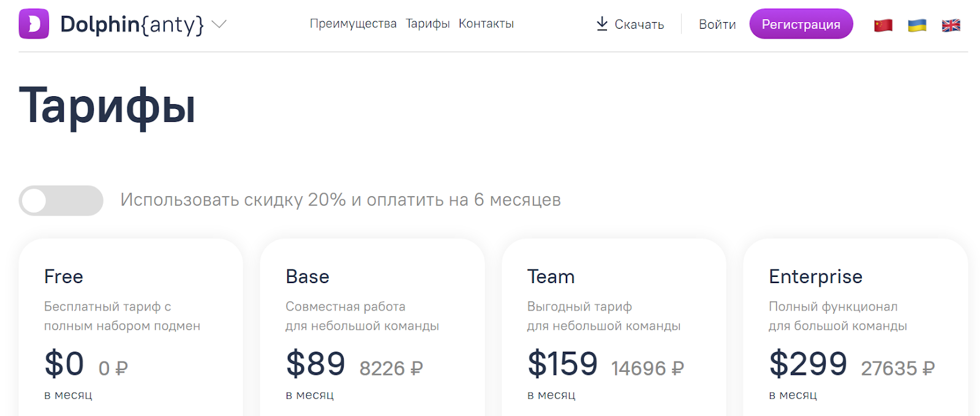980x416 pixels.
Task: Switch language with the Chinese flag
Action: 883,25
